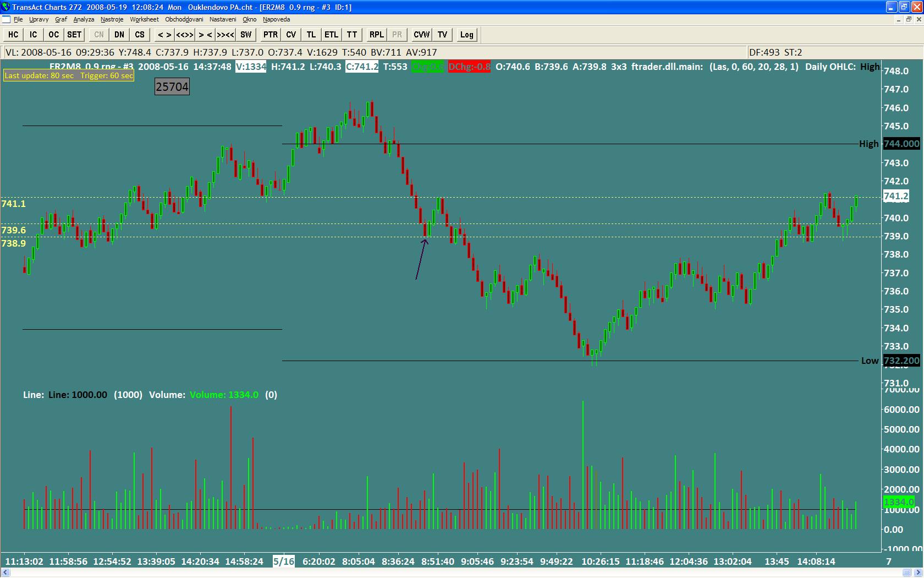
Task: Click the IC toolbar button
Action: click(x=34, y=35)
